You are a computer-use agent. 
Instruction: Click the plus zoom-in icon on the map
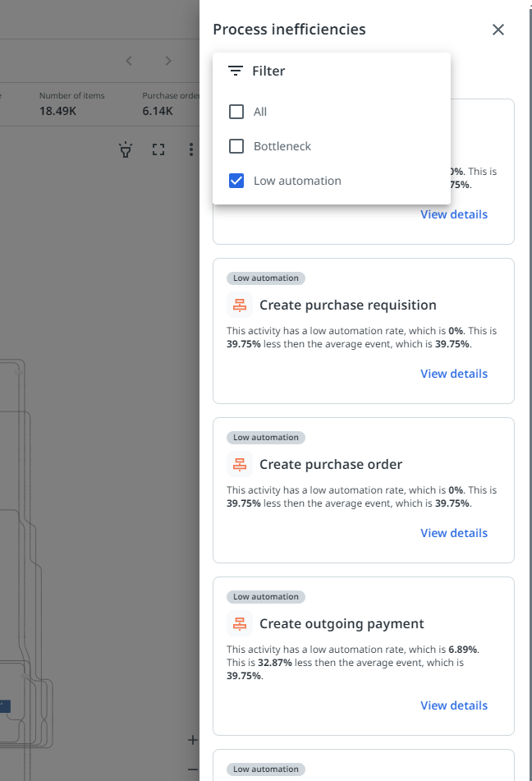click(193, 740)
